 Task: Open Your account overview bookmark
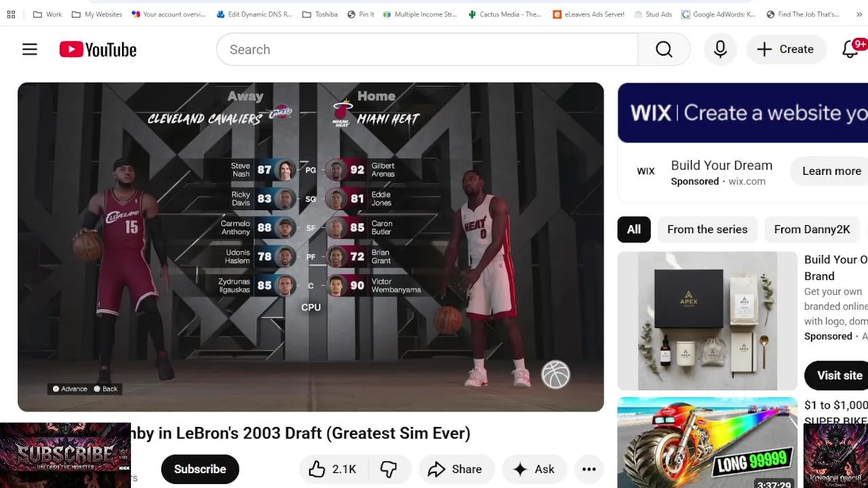[x=169, y=14]
